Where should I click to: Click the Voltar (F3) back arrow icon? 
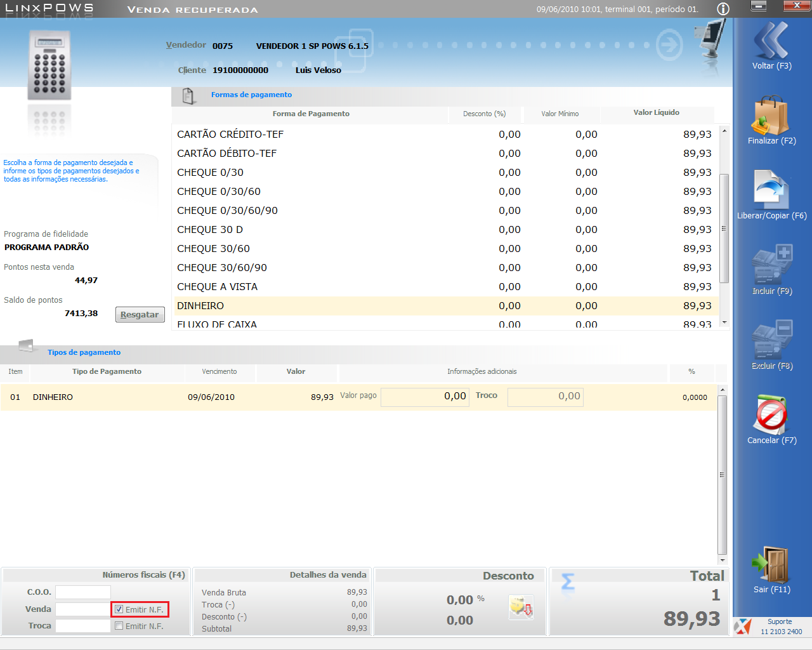coord(771,39)
